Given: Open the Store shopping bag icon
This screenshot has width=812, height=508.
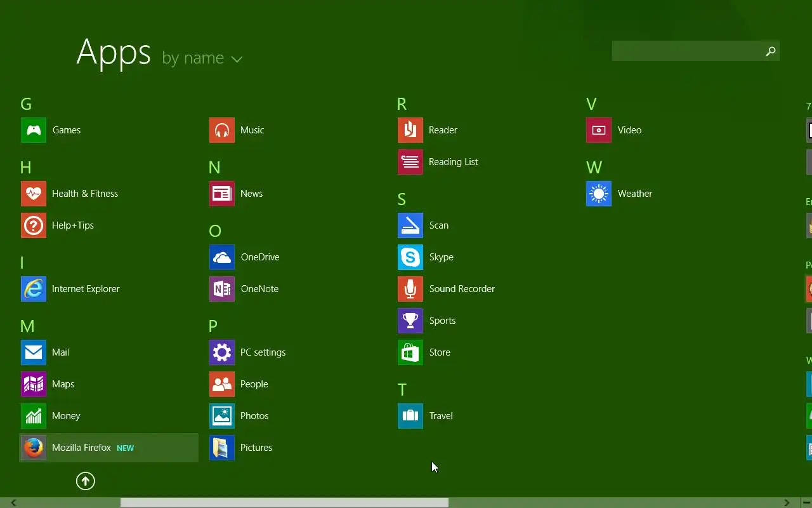Looking at the screenshot, I should [x=410, y=352].
